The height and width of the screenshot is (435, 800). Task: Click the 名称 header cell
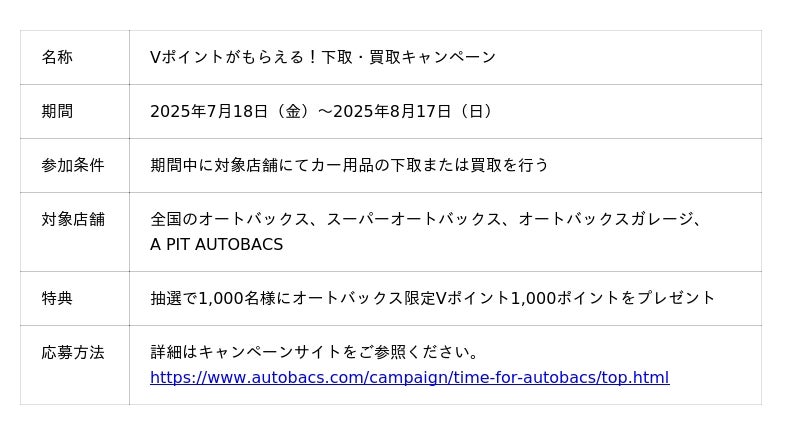[57, 58]
